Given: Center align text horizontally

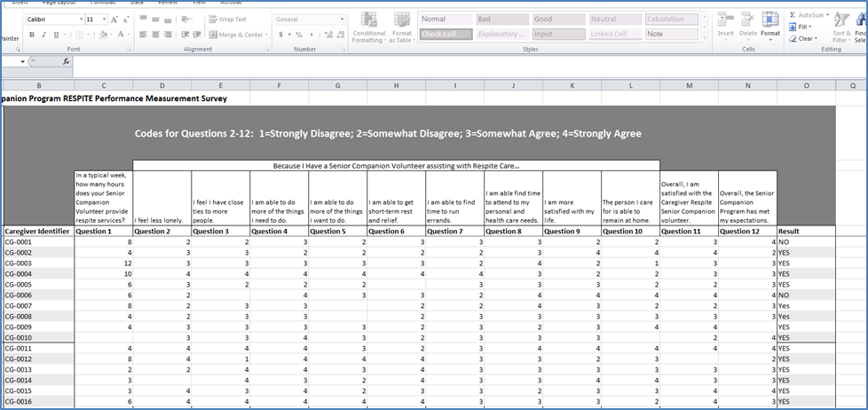Looking at the screenshot, I should click(x=155, y=35).
